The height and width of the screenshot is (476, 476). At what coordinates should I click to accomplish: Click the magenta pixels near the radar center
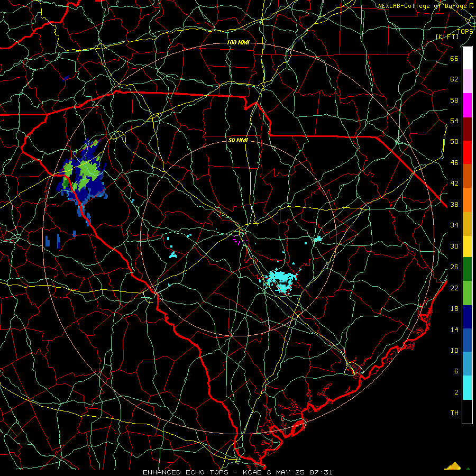pos(240,240)
